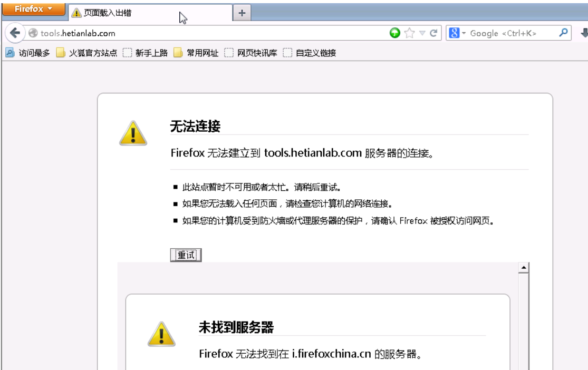Click the 未找到服务器 heading text
The image size is (588, 370).
point(236,327)
